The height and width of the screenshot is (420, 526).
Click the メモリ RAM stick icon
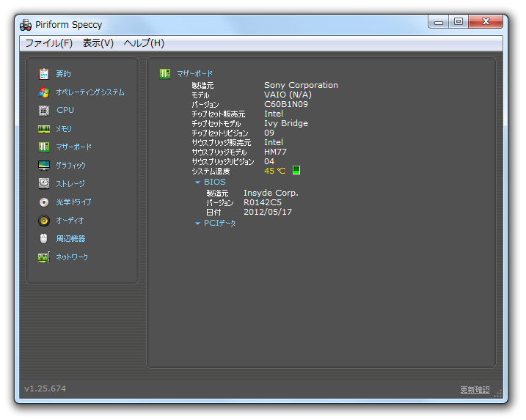[44, 129]
